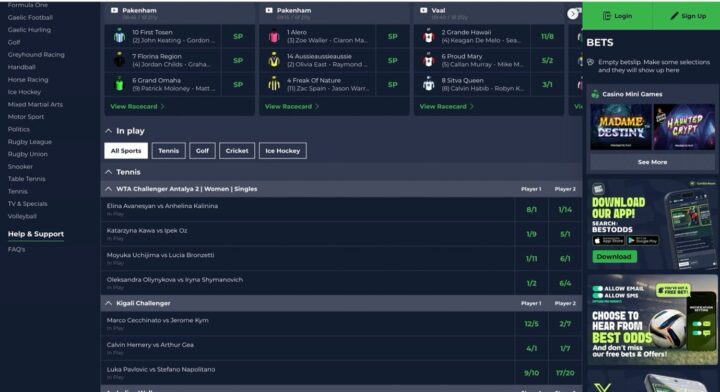Select the Cricket filter tab
The height and width of the screenshot is (392, 720).
point(237,151)
